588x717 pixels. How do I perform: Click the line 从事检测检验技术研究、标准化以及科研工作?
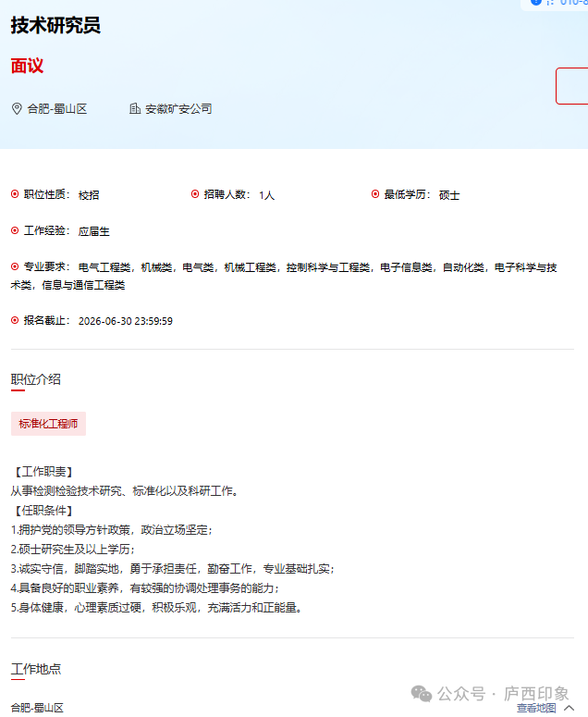tap(125, 491)
